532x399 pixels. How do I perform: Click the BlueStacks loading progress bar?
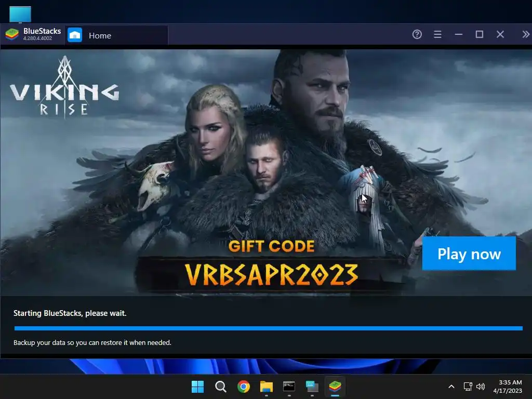click(269, 328)
